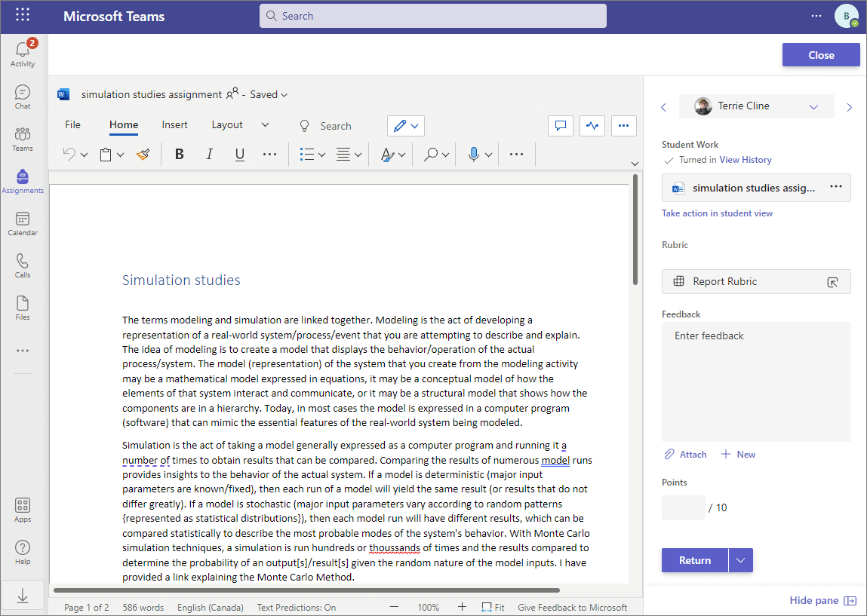This screenshot has width=867, height=616.
Task: Toggle underline formatting
Action: point(239,154)
